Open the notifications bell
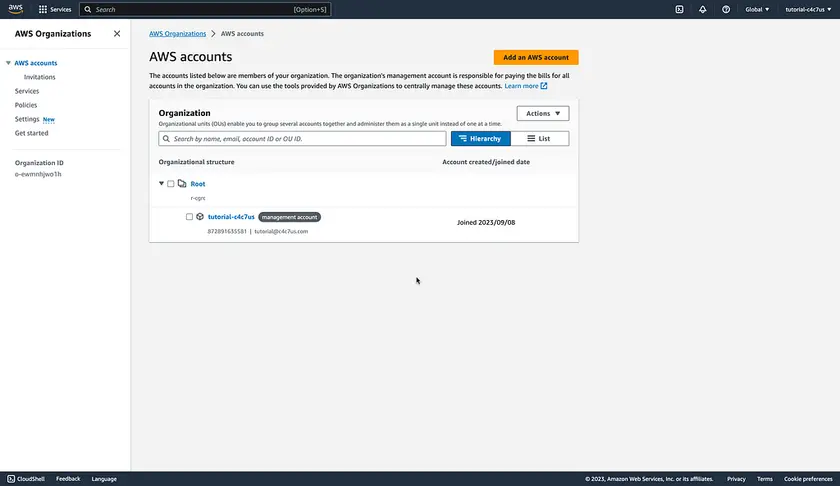This screenshot has height=486, width=840. [702, 9]
